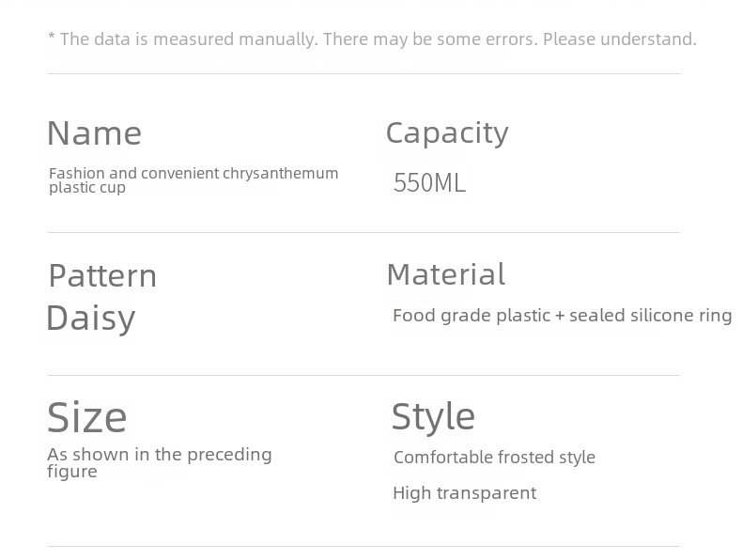Select Comfortable frosted style text
The height and width of the screenshot is (560, 742).
[x=494, y=458]
